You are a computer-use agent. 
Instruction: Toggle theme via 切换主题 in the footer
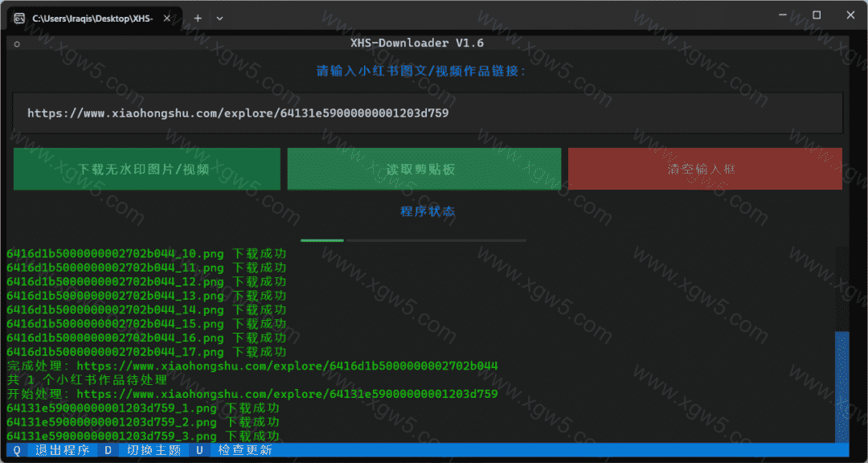click(x=154, y=450)
